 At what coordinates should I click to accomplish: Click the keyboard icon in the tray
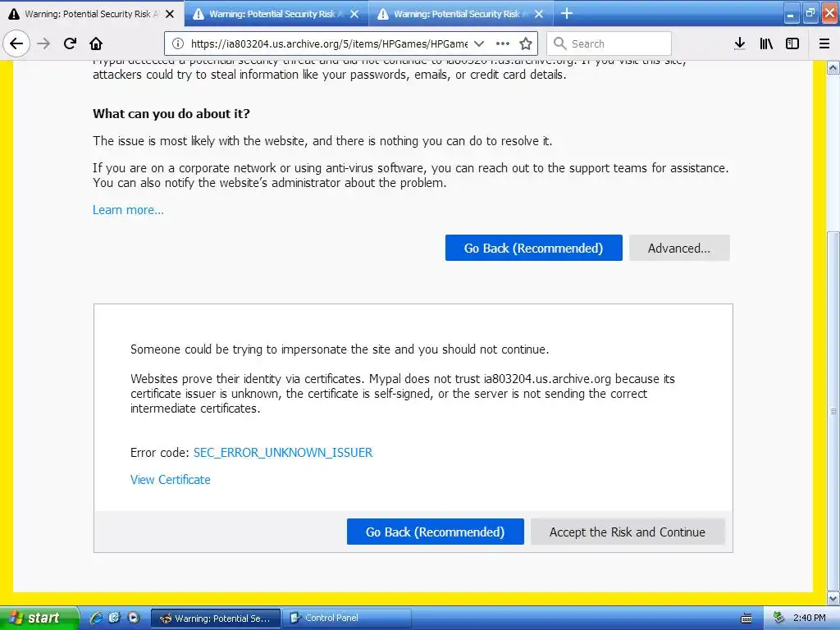coord(746,619)
